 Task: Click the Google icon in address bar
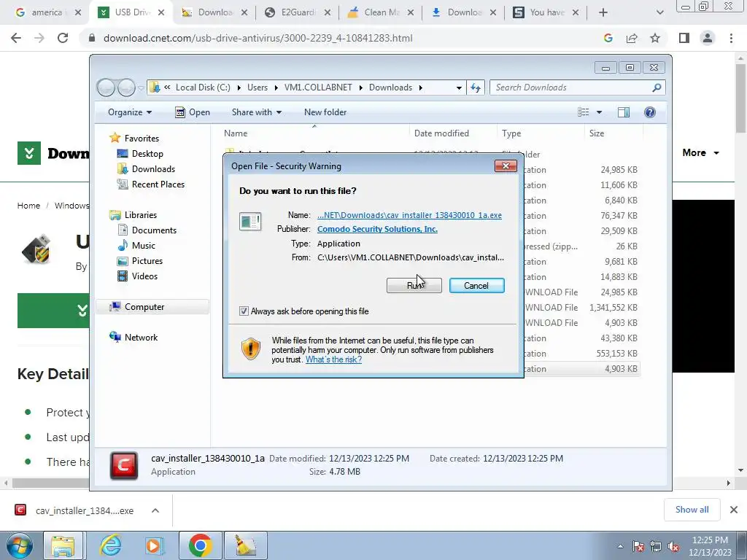coord(608,38)
